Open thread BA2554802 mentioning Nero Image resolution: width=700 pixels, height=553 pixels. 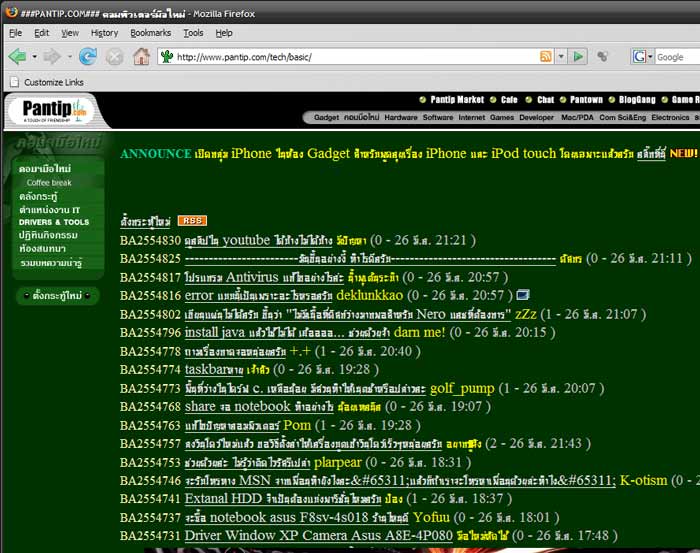[x=347, y=314]
